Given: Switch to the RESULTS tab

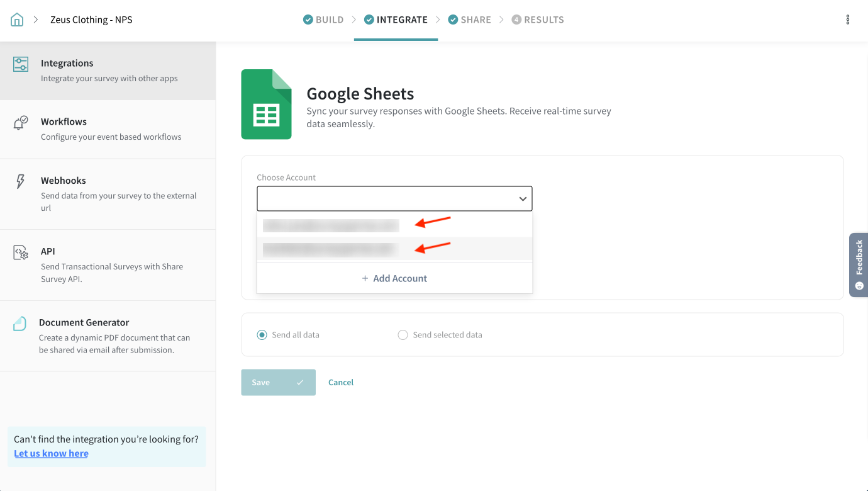Looking at the screenshot, I should click(x=538, y=20).
